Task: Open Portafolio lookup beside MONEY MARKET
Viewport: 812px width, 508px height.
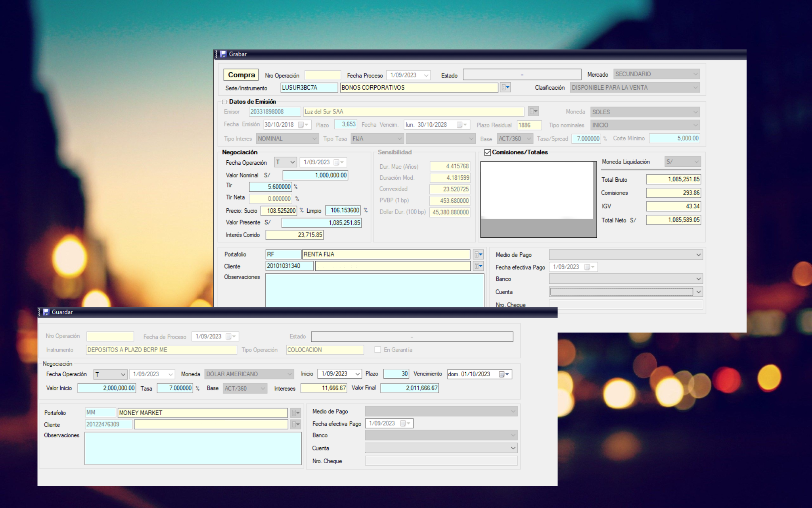Action: click(x=296, y=413)
